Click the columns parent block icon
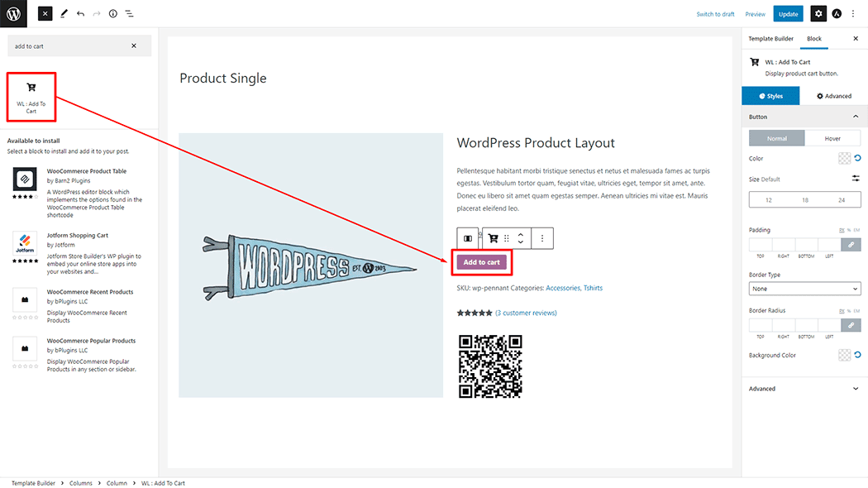 468,238
